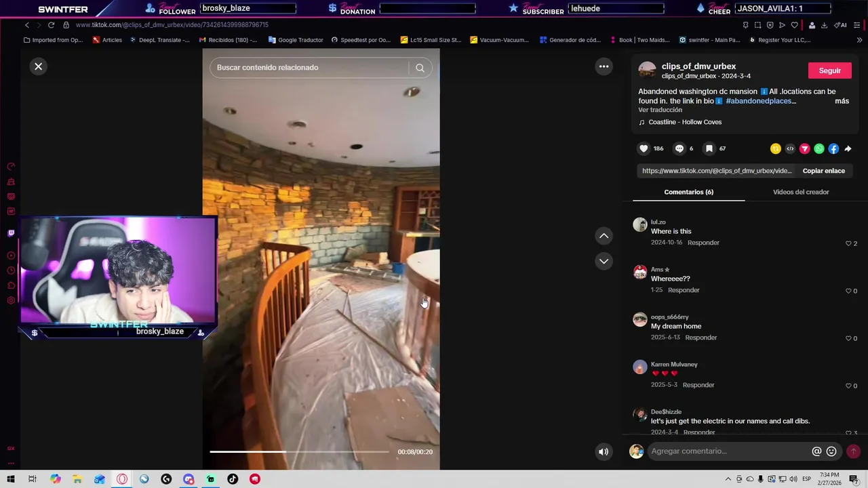Reply to Karren Mulvaney's hearts comment

click(698, 385)
